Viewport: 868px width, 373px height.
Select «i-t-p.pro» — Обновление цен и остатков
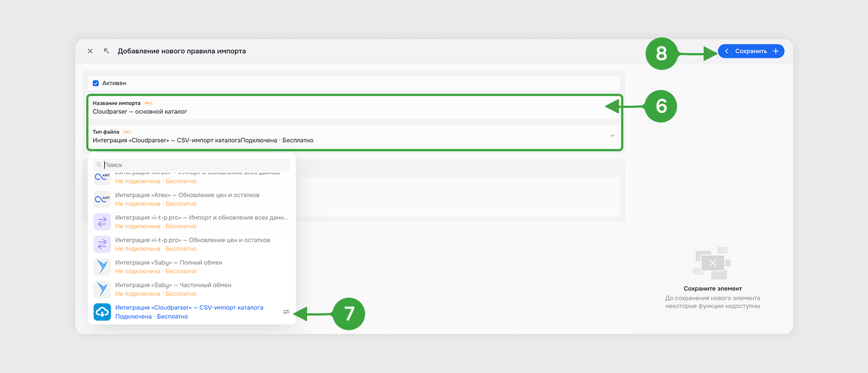point(192,244)
